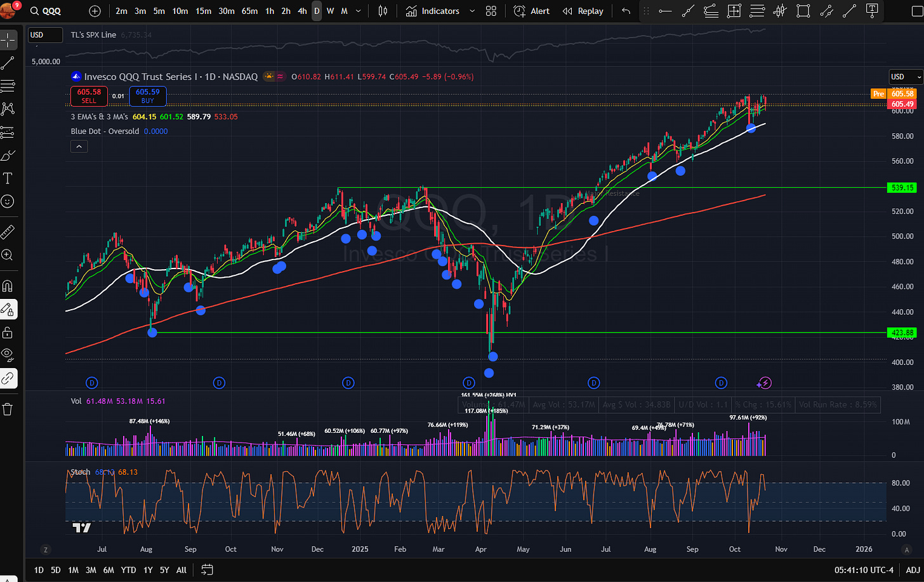Select the crosshair cursor tool in sidebar
The width and height of the screenshot is (924, 582).
(x=8, y=39)
